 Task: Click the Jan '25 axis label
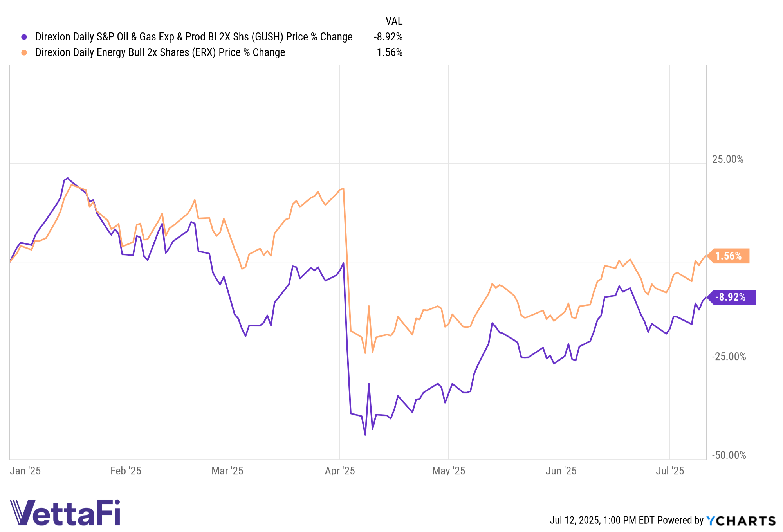coord(25,471)
